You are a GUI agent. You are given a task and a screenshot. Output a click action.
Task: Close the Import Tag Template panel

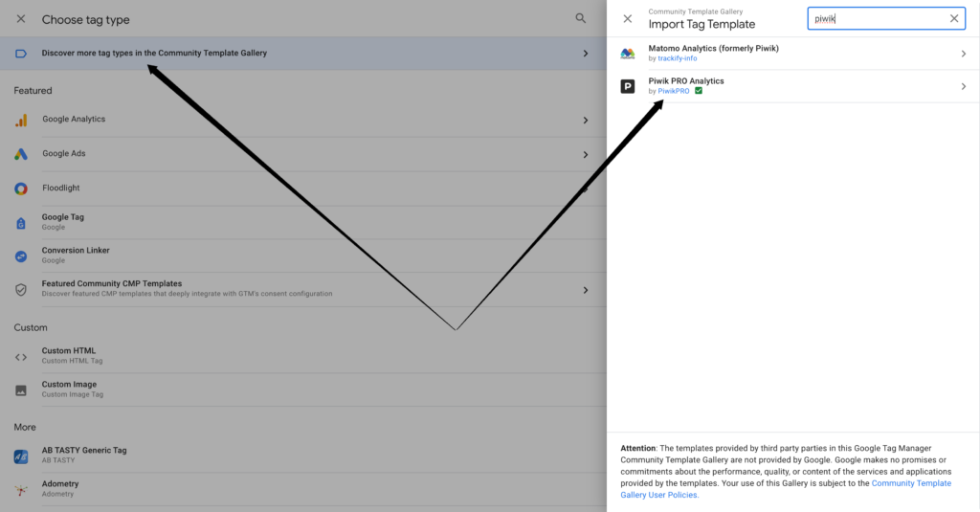coord(628,18)
